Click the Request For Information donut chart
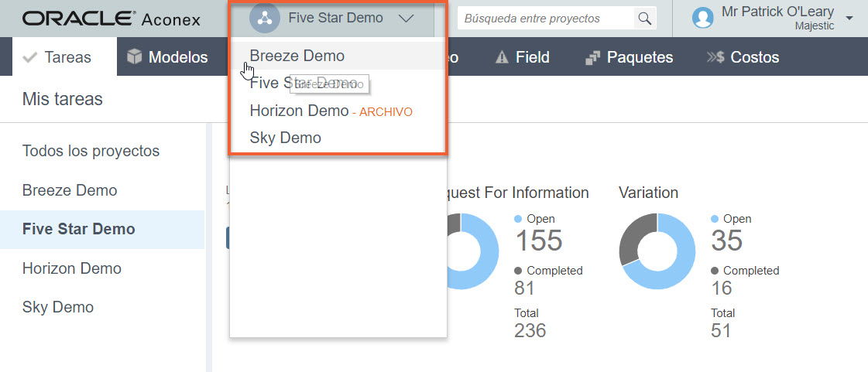Viewport: 868px width, 372px height. click(473, 251)
